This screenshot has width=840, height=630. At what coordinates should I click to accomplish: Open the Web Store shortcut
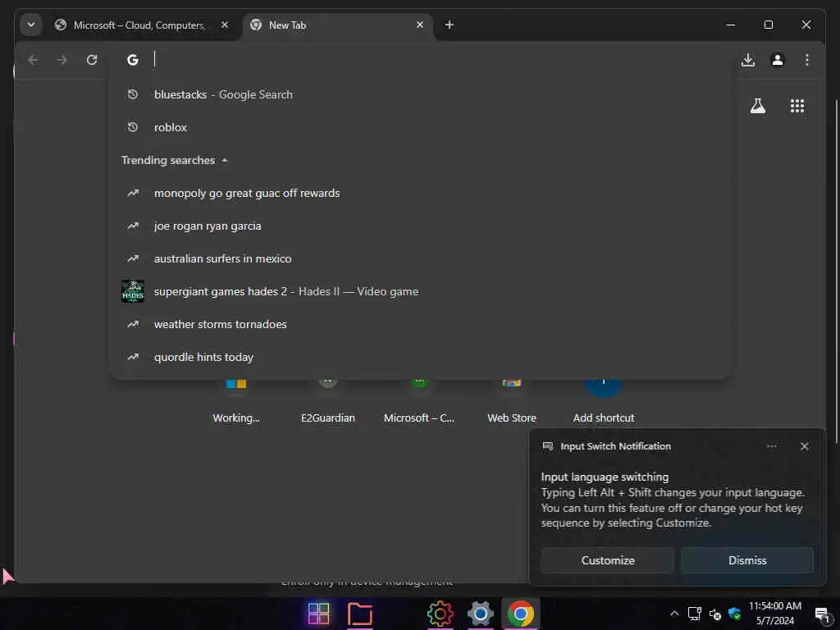[512, 402]
